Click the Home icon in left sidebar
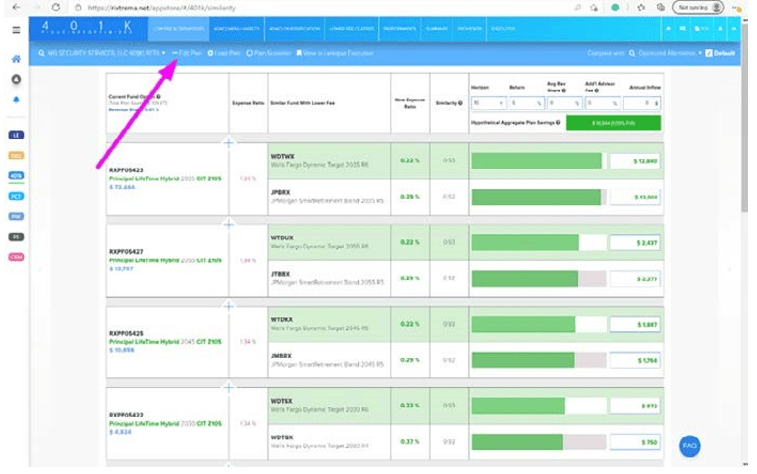 (x=16, y=60)
